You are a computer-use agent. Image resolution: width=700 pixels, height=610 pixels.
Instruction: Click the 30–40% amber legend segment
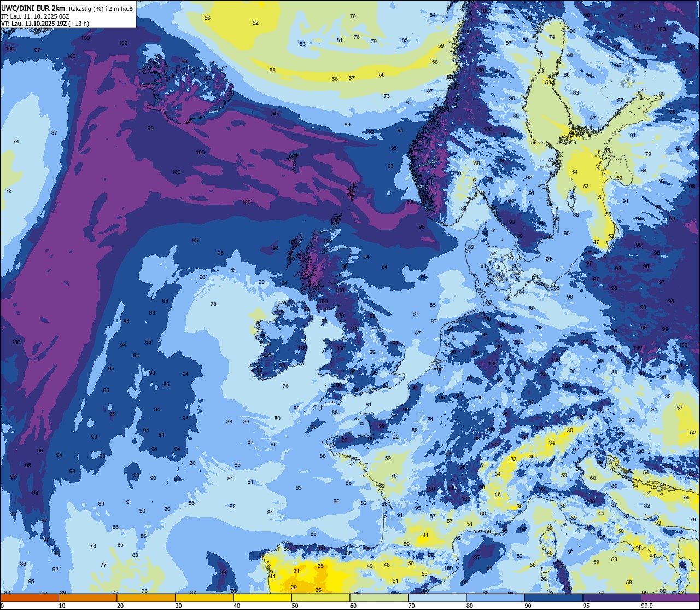pyautogui.click(x=205, y=598)
